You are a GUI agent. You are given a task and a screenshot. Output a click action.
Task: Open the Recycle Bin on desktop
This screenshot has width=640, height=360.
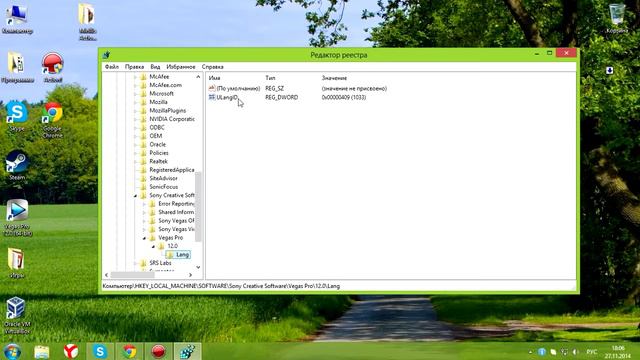point(617,18)
